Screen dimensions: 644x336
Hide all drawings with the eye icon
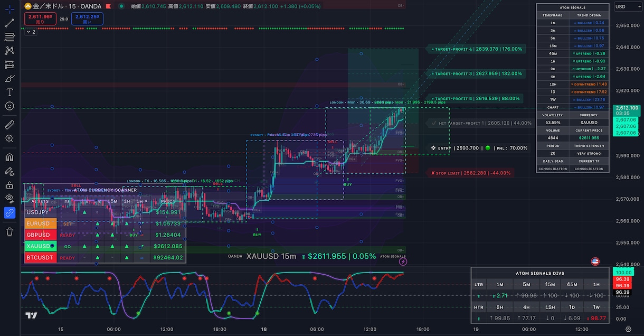10,199
